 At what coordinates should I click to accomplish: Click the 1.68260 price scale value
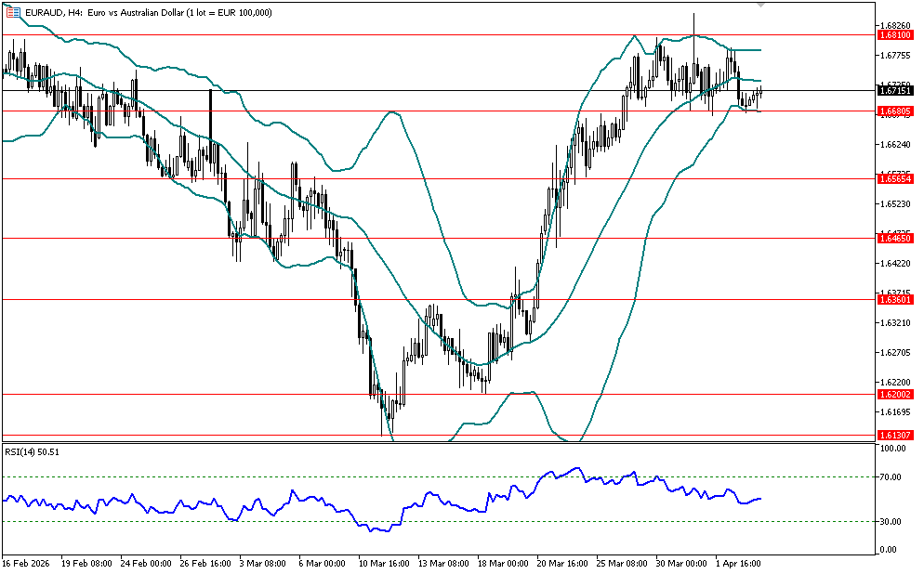coord(893,25)
